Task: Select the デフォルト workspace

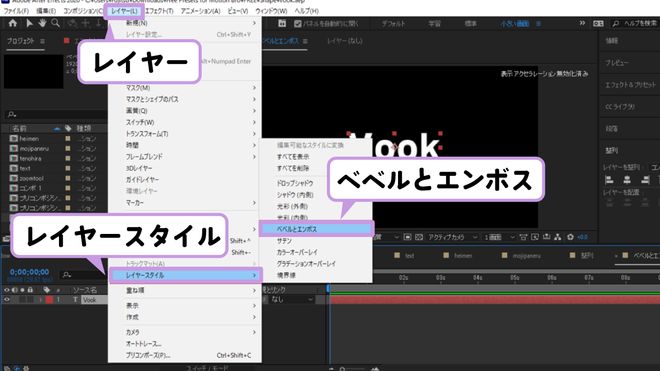Action: pos(393,24)
